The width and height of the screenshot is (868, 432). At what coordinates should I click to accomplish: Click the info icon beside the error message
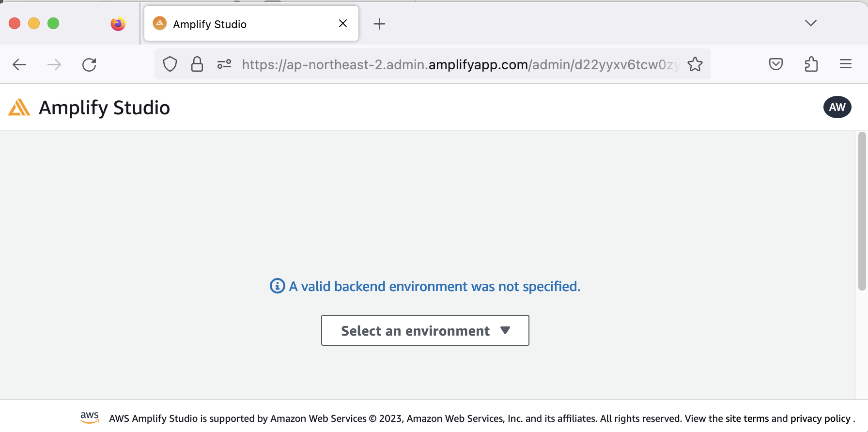pyautogui.click(x=276, y=286)
